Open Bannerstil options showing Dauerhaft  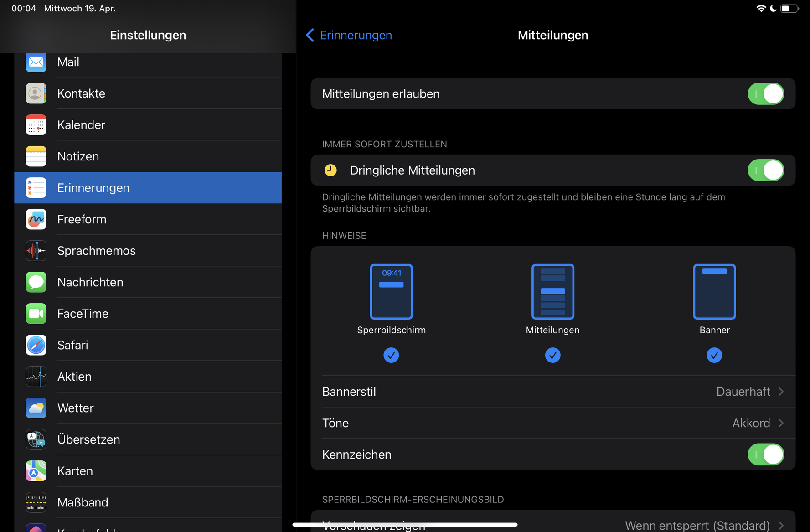point(552,392)
